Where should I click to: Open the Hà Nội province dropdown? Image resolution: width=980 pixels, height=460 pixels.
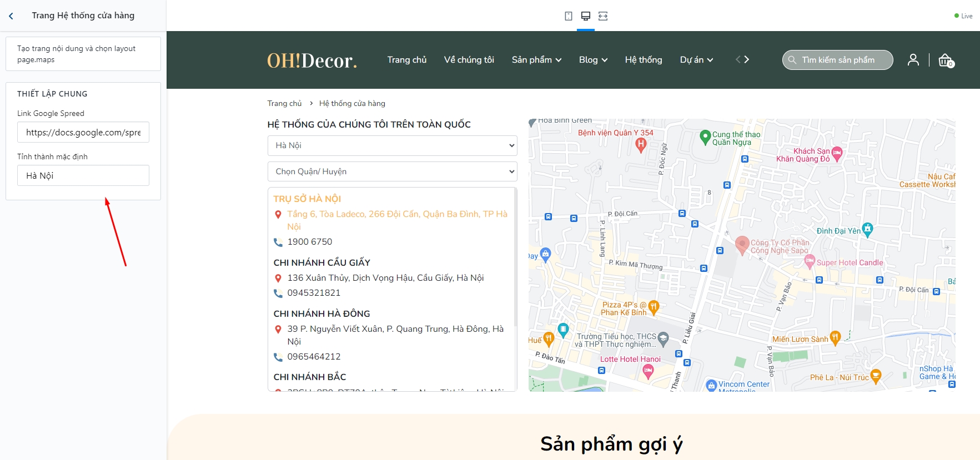click(392, 145)
